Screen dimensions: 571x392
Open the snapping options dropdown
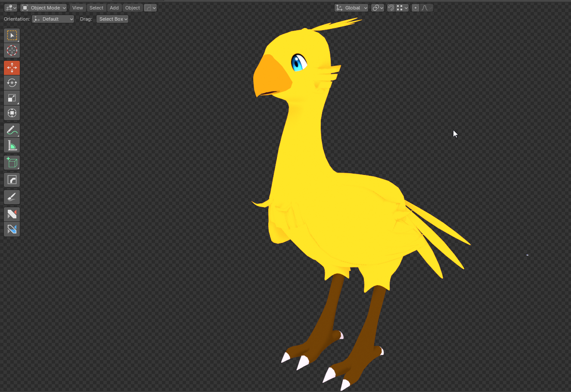click(x=402, y=8)
